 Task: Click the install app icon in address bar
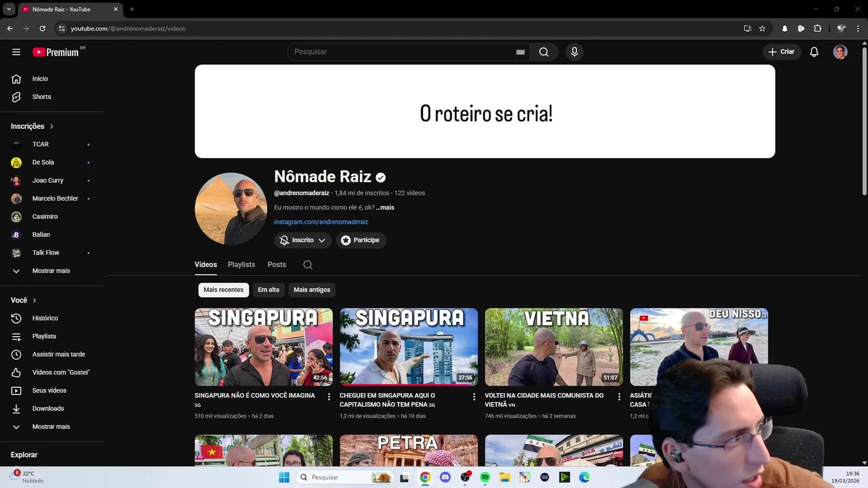pos(747,28)
